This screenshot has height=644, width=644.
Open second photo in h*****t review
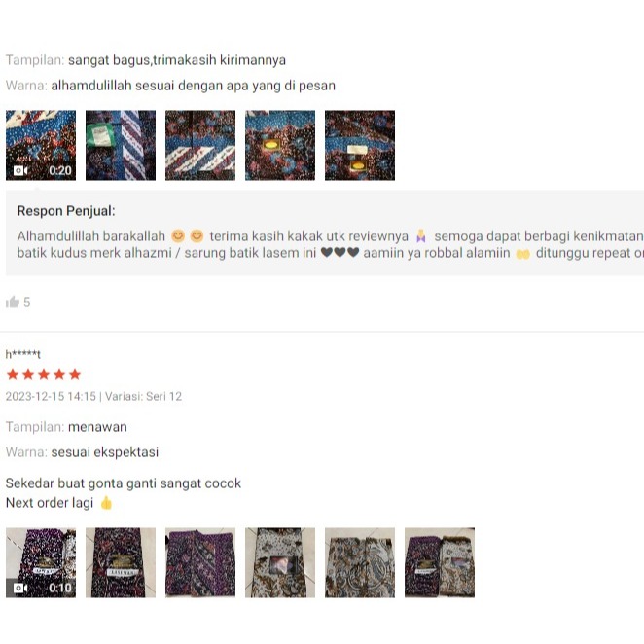click(x=121, y=562)
